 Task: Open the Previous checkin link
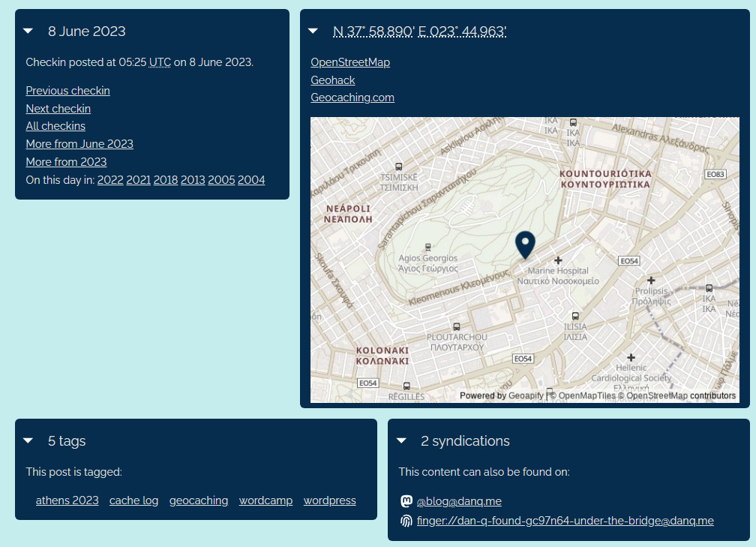67,91
